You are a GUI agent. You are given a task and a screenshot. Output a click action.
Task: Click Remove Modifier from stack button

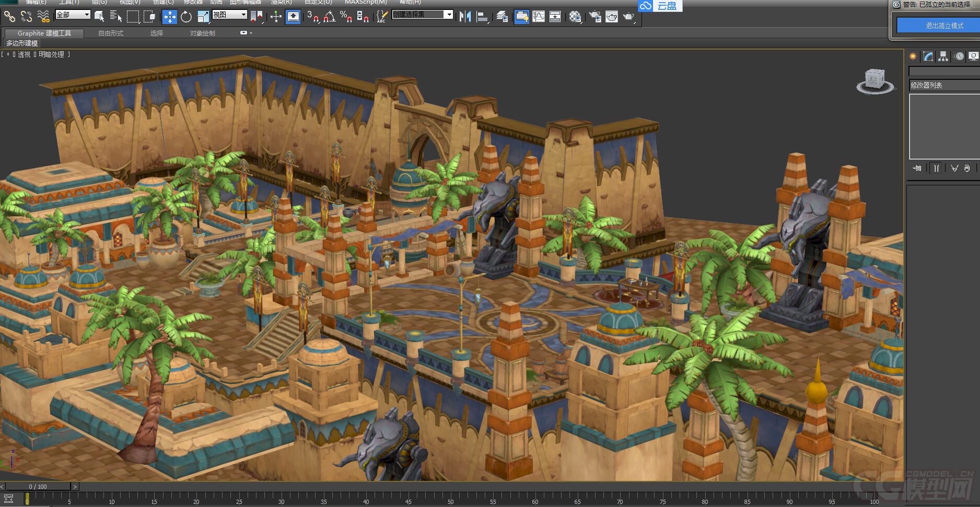point(967,168)
